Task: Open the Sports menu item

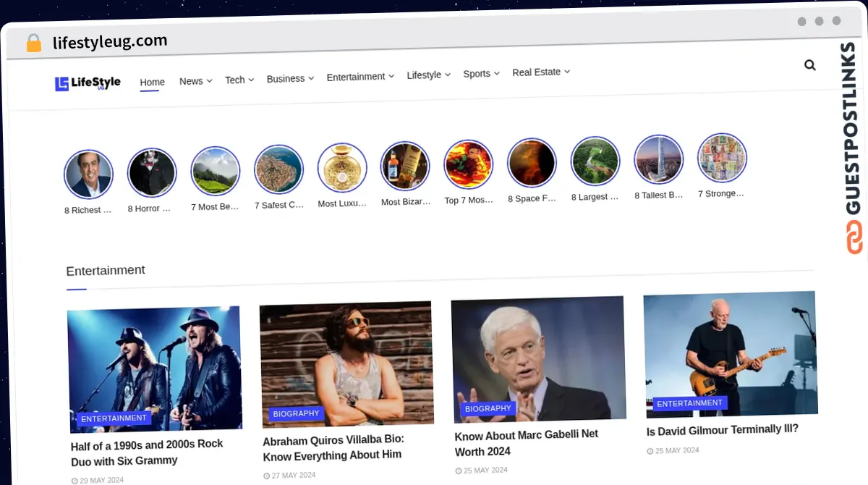Action: (480, 74)
